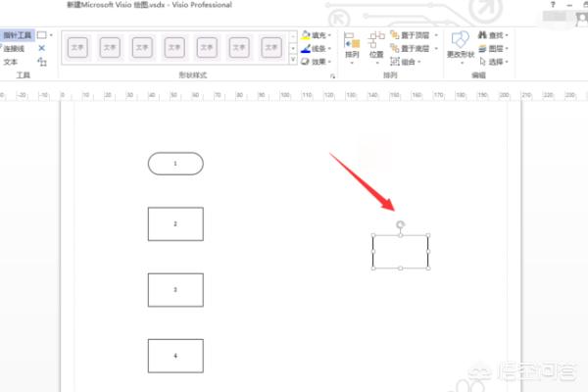
Task: Select the rectangle shape labeled 3
Action: pyautogui.click(x=175, y=290)
